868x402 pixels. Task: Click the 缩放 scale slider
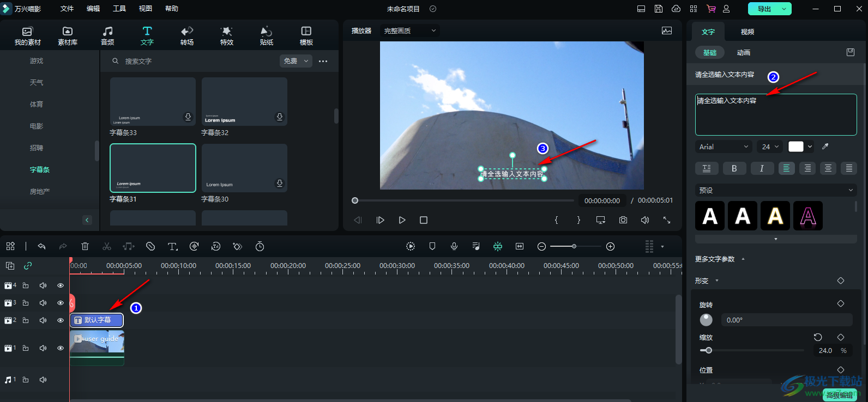[752, 350]
